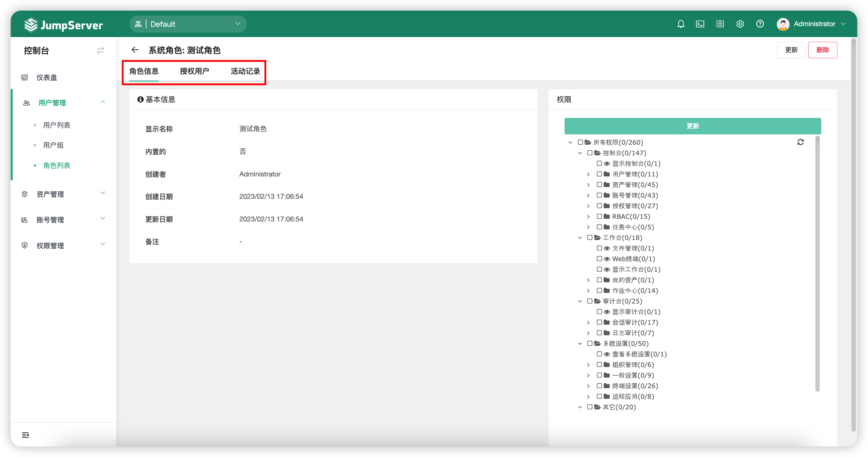Image resolution: width=868 pixels, height=457 pixels.
Task: Switch to the 授权用户 tab
Action: 194,71
